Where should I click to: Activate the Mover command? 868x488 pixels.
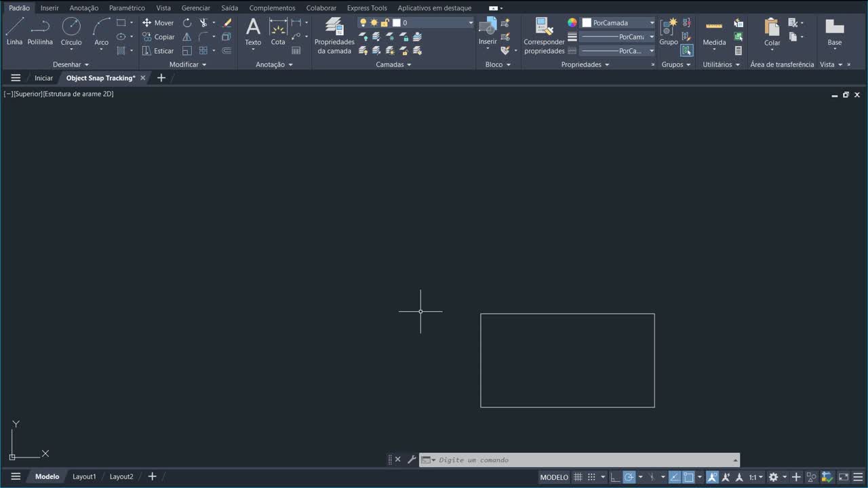(158, 23)
